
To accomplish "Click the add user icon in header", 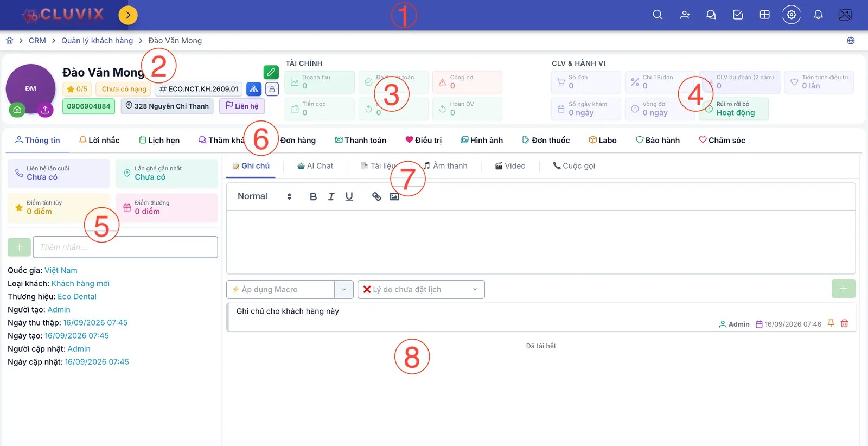I will pos(685,15).
